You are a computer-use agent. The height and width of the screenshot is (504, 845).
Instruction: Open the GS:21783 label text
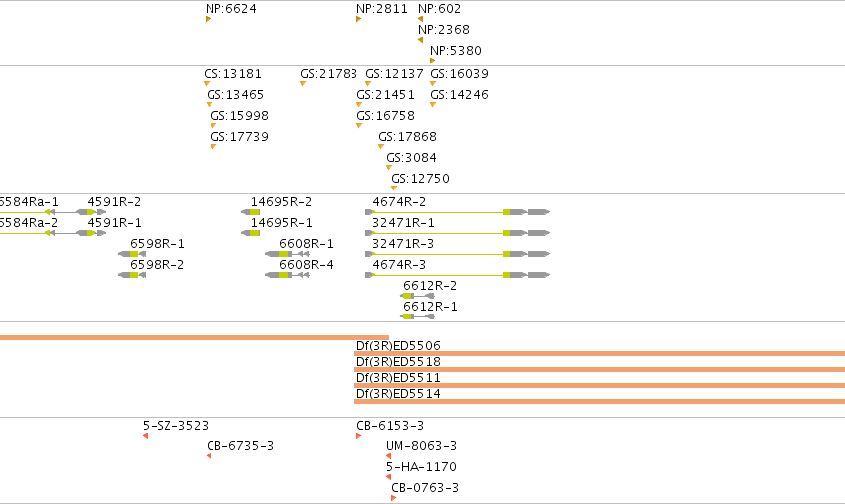click(329, 74)
